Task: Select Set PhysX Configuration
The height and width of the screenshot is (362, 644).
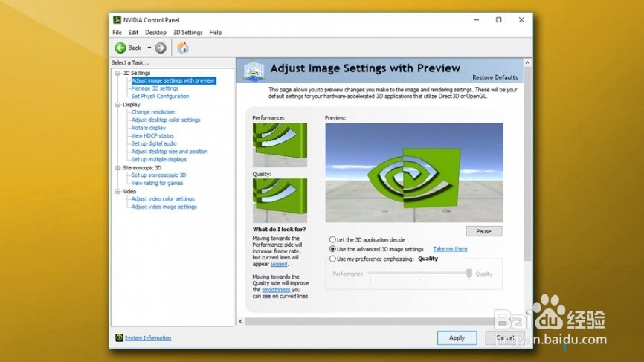Action: (160, 96)
